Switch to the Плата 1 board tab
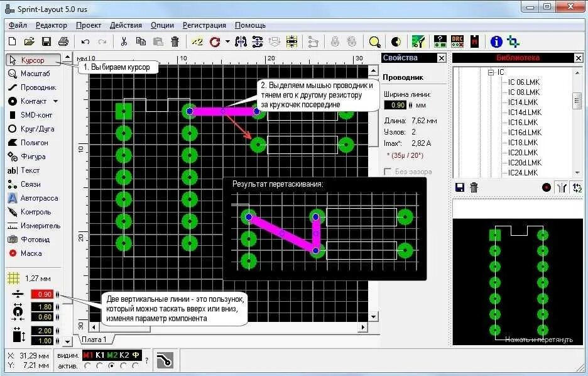The height and width of the screenshot is (376, 588). click(94, 340)
